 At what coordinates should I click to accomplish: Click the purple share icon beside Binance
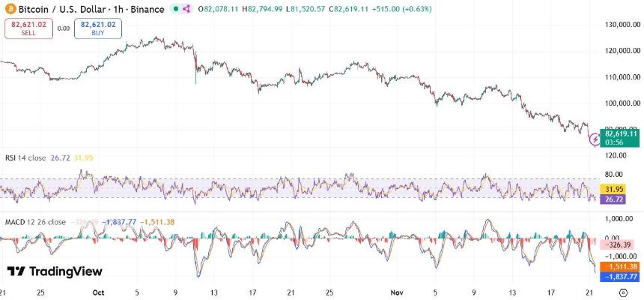(x=186, y=9)
